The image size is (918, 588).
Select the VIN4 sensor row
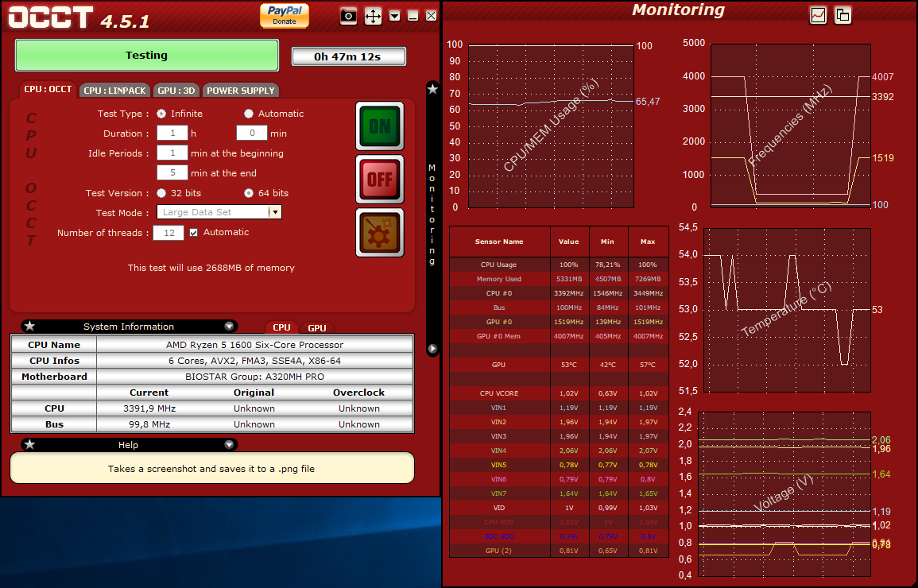(x=559, y=451)
